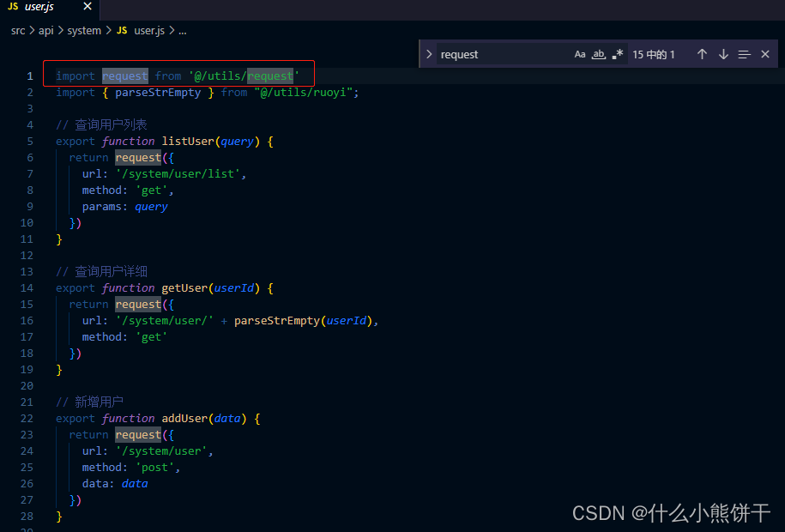Close the user.js editor tab
785x532 pixels.
[88, 7]
